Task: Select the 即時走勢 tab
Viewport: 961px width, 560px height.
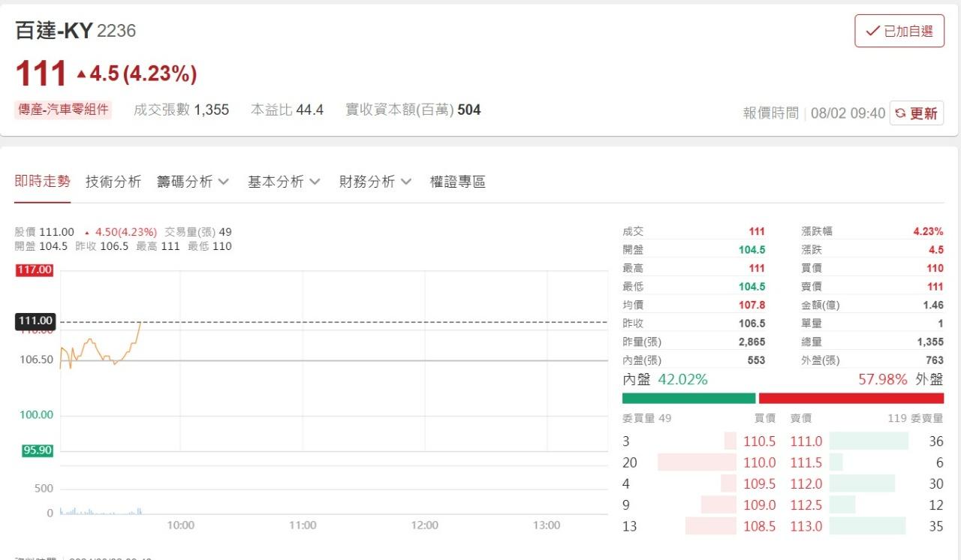Action: point(42,182)
